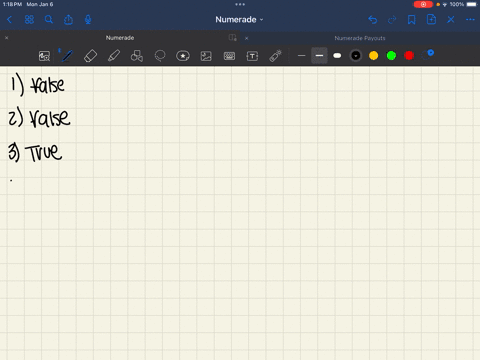
Task: Go back with the left chevron
Action: pos(9,20)
